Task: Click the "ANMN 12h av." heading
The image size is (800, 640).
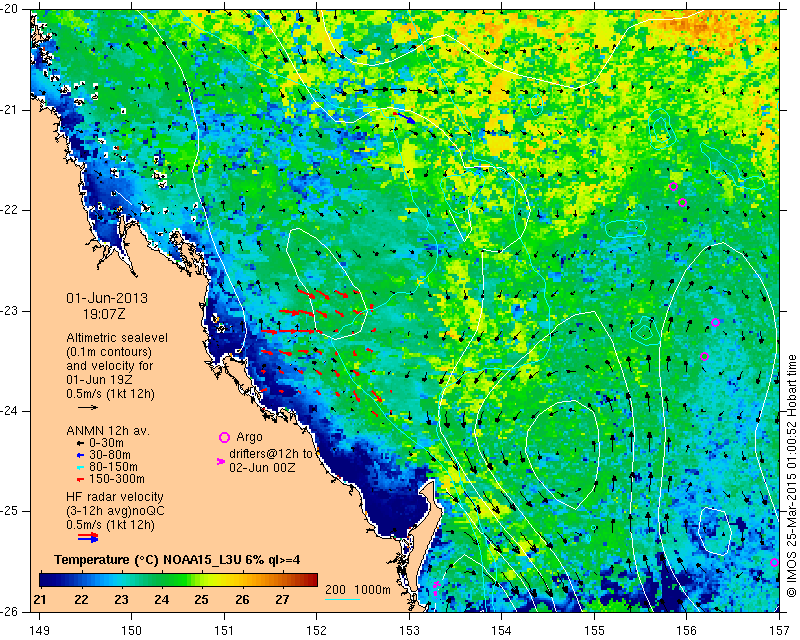Action: pos(108,431)
